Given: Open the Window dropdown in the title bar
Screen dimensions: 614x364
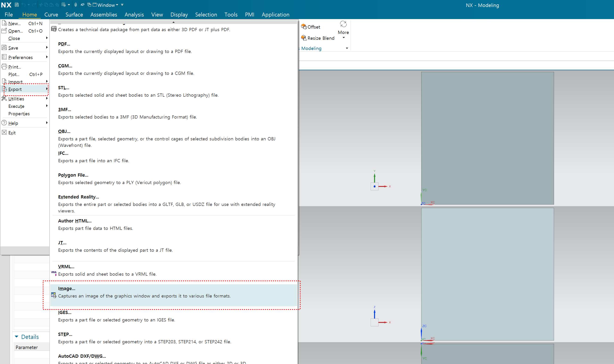Looking at the screenshot, I should [106, 5].
